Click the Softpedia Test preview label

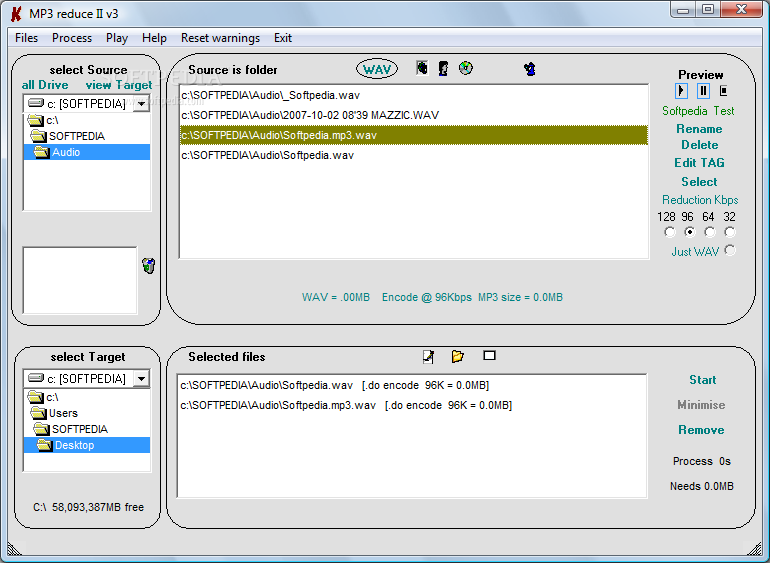click(698, 111)
